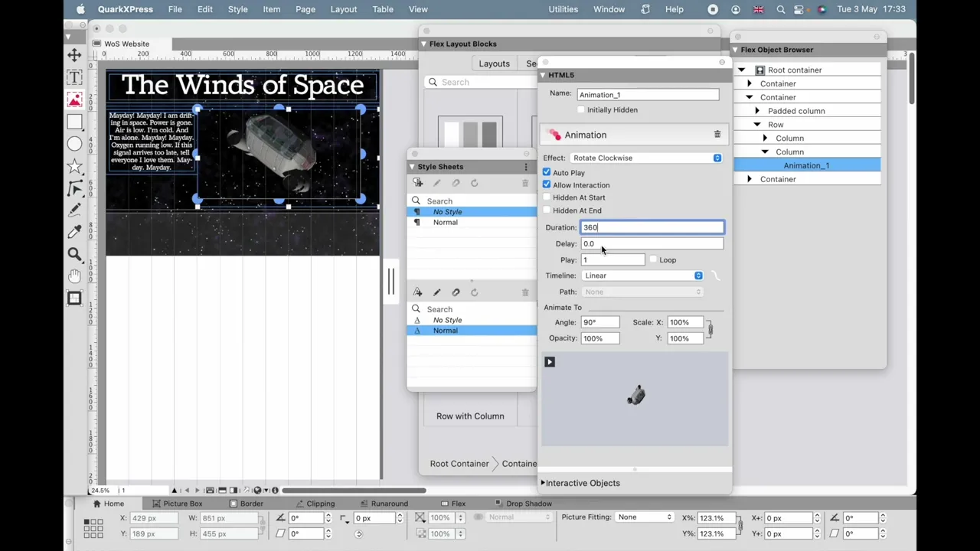Enable the Loop checkbox
This screenshot has width=980, height=551.
pyautogui.click(x=653, y=260)
